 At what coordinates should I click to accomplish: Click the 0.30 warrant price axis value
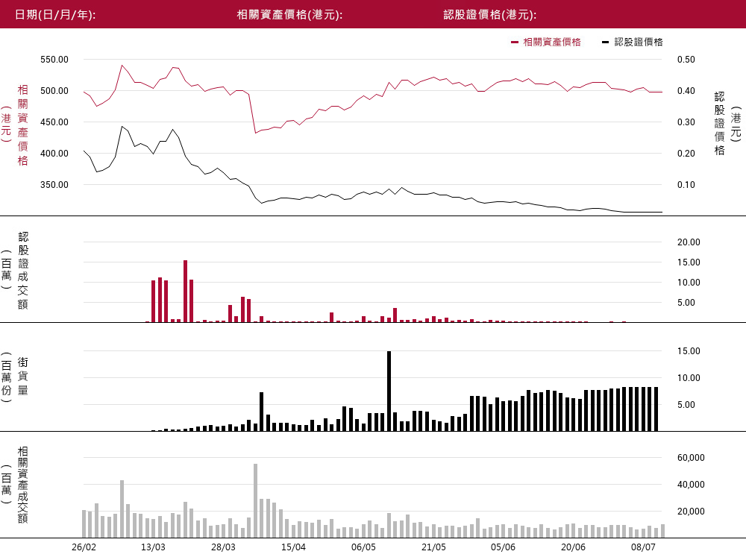pyautogui.click(x=686, y=122)
